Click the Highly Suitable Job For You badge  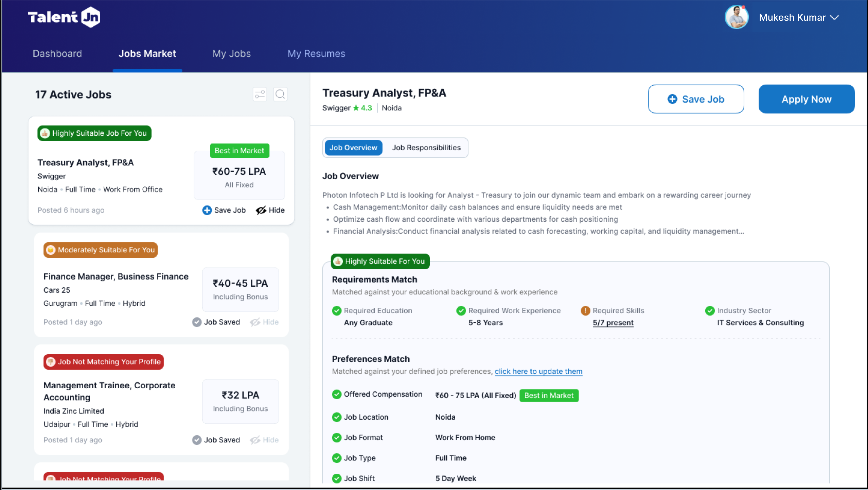[x=94, y=133]
